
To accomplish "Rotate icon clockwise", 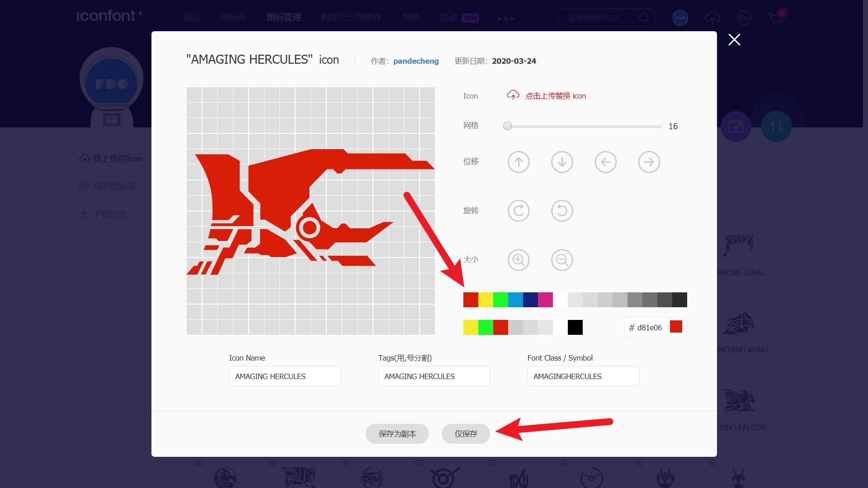I will click(519, 211).
